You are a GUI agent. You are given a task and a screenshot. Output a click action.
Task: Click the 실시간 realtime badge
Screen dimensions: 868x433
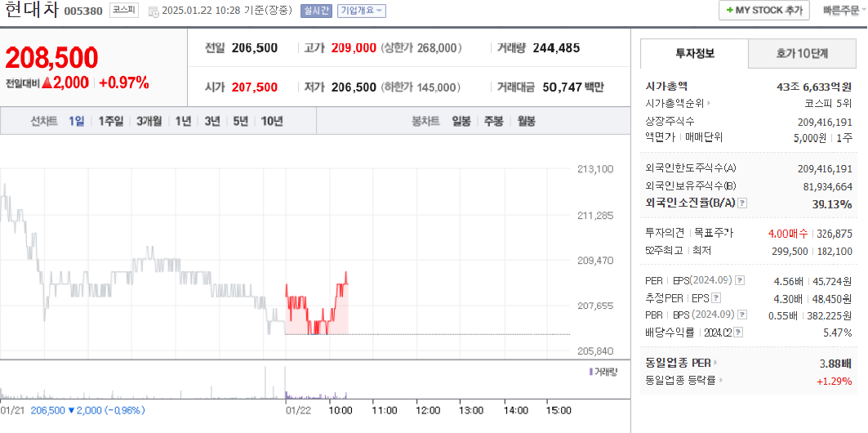click(316, 11)
